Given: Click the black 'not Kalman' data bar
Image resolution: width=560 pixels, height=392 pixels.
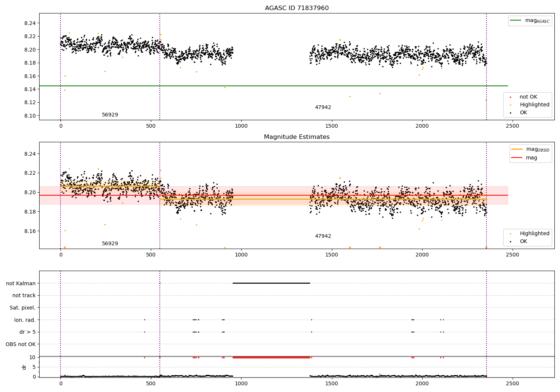Looking at the screenshot, I should [x=271, y=283].
